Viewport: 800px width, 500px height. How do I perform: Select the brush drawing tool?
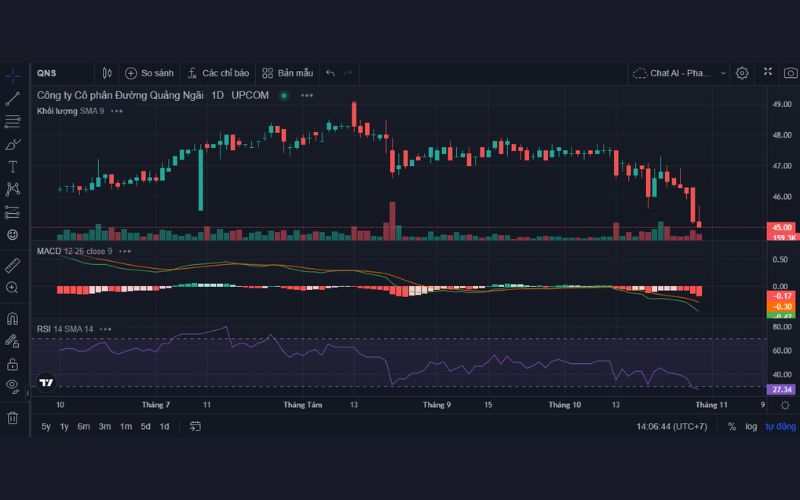(x=13, y=144)
